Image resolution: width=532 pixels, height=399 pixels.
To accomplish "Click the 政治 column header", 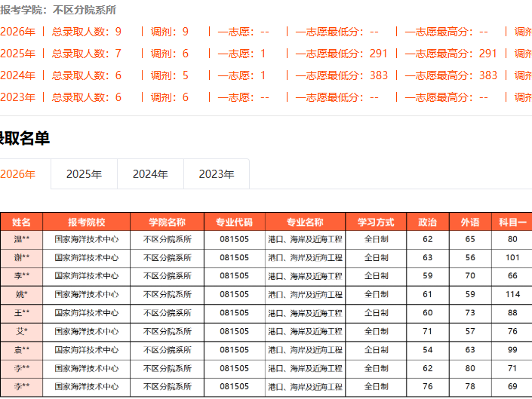I will 428,222.
